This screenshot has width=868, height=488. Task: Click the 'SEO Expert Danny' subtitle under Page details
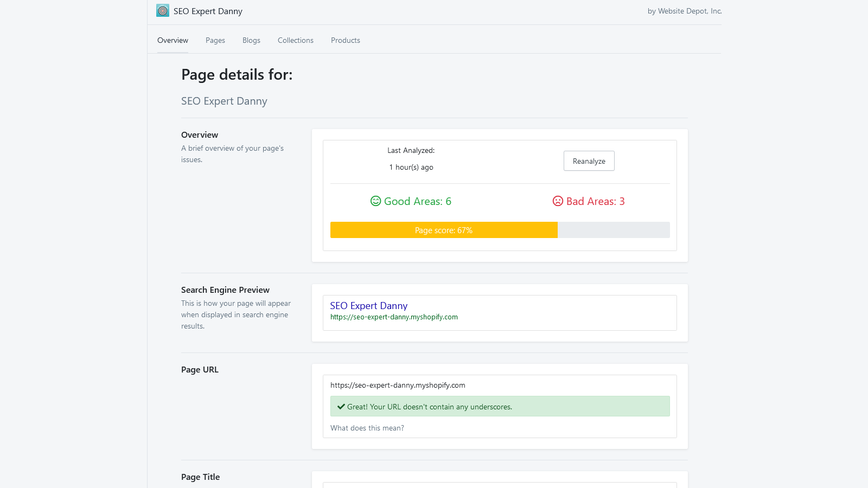point(224,101)
